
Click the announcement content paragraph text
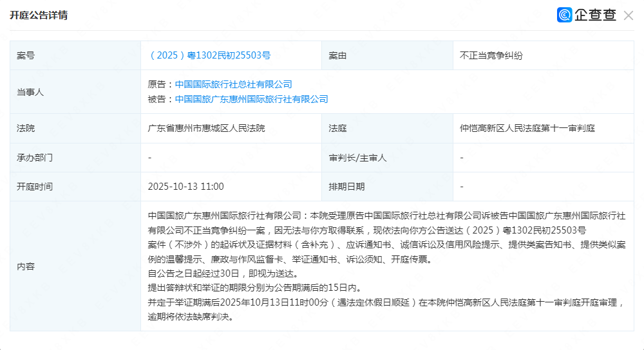click(386, 265)
